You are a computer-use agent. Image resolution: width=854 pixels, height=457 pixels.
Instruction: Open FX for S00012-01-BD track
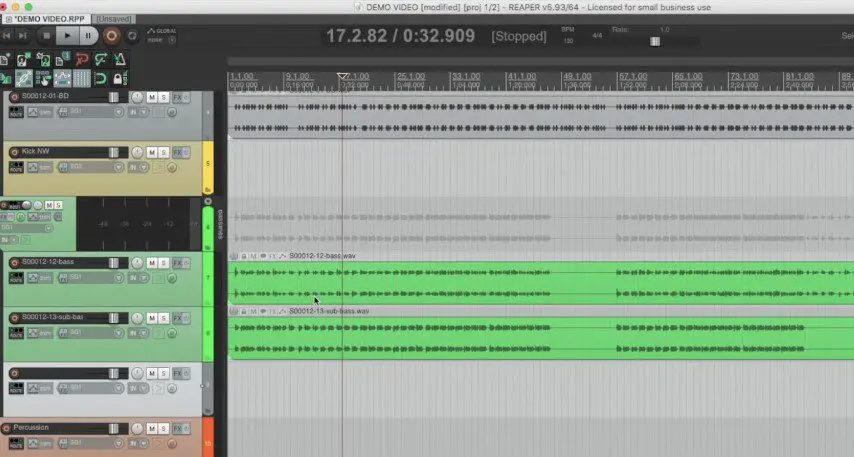point(177,96)
